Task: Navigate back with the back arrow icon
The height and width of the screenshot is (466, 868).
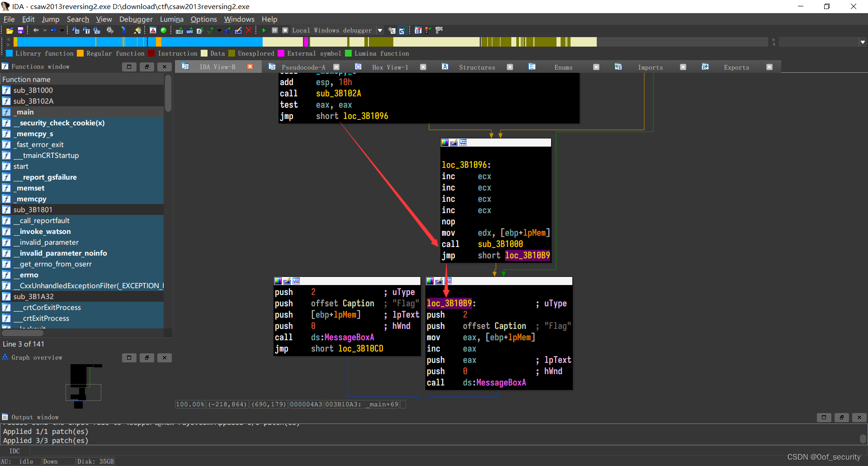Action: click(36, 30)
